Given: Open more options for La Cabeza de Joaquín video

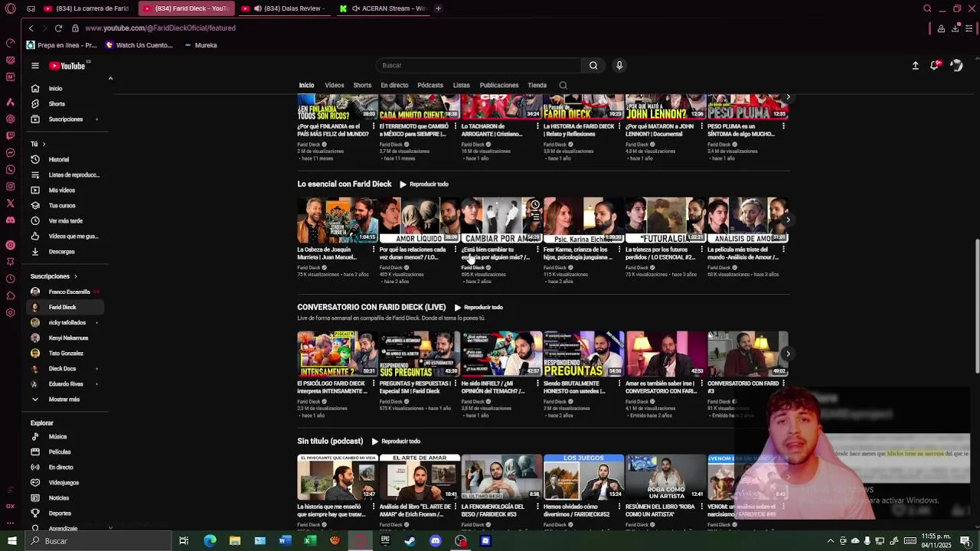Looking at the screenshot, I should click(373, 249).
